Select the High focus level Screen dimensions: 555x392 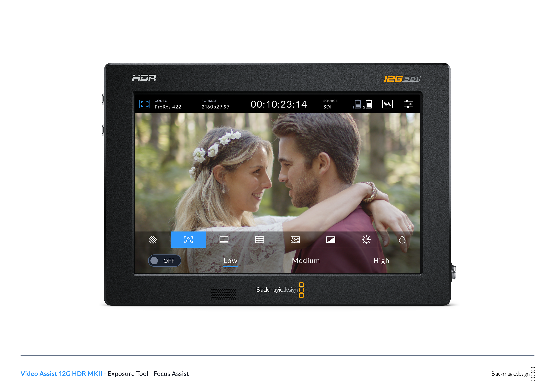pyautogui.click(x=381, y=261)
